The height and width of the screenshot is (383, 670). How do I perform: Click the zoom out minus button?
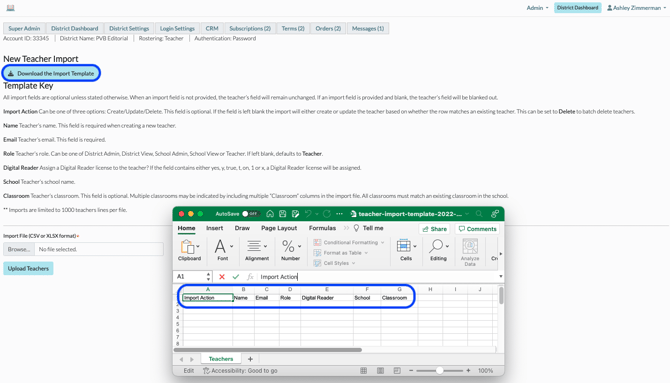pyautogui.click(x=411, y=371)
